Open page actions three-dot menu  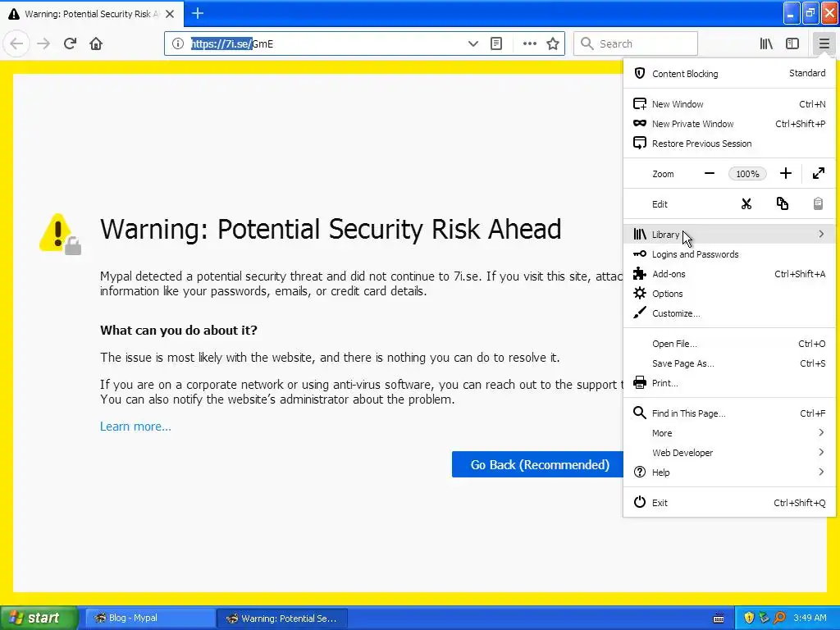tap(529, 43)
